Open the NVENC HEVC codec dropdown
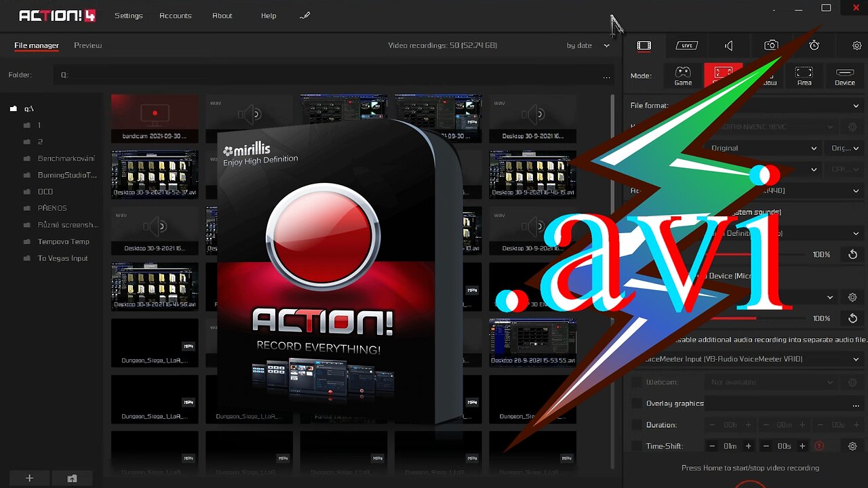 pos(770,127)
